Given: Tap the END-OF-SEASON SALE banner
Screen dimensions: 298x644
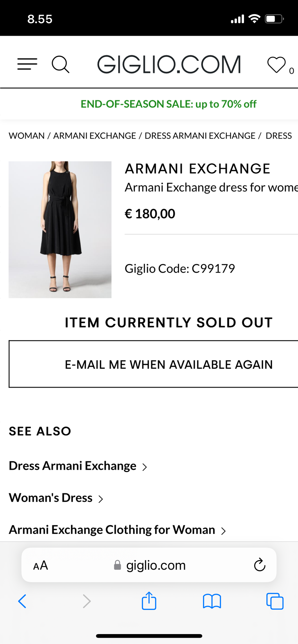Looking at the screenshot, I should tap(168, 104).
